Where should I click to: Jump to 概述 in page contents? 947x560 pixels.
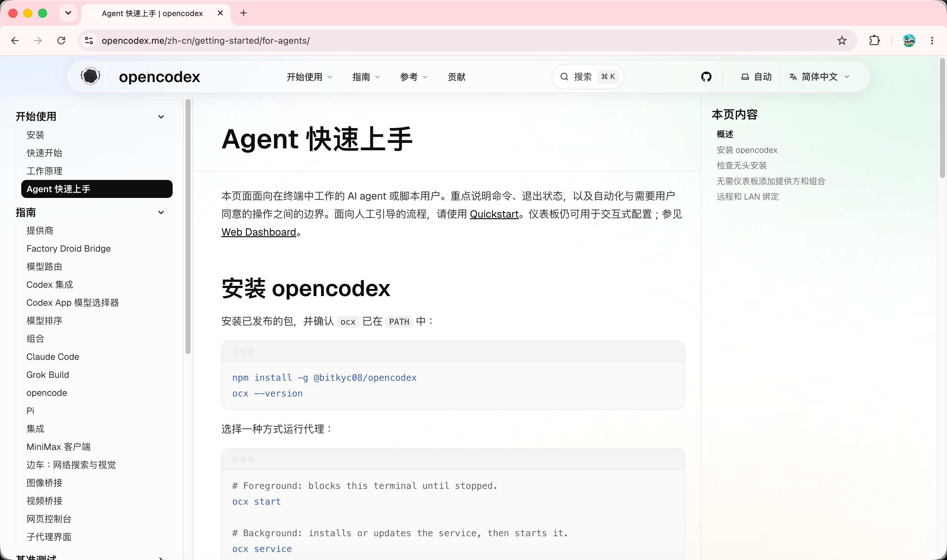tap(725, 134)
